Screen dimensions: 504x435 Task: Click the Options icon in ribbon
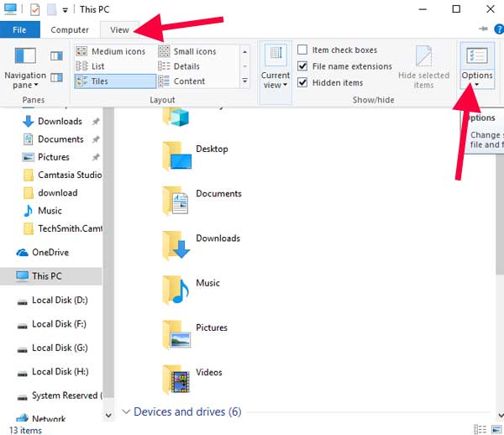475,56
